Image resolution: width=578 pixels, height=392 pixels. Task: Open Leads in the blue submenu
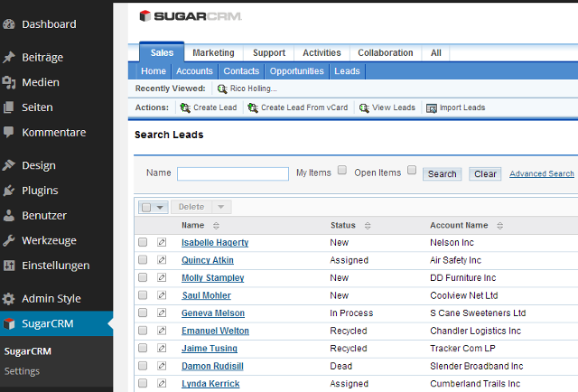pyautogui.click(x=347, y=70)
